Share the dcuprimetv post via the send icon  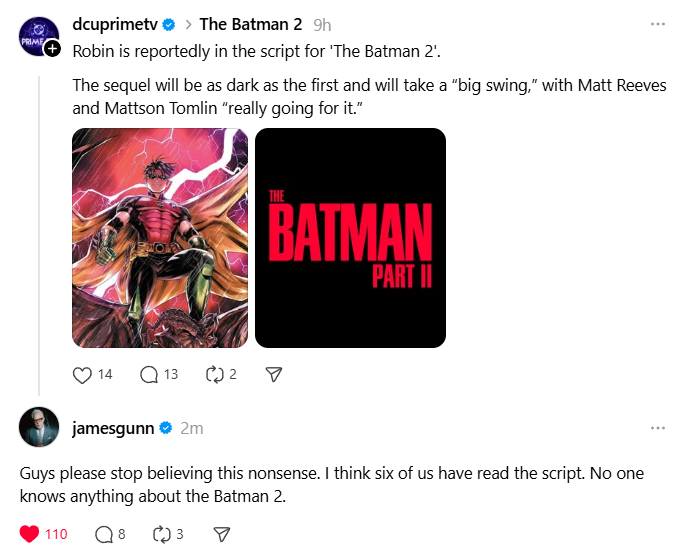tap(274, 375)
